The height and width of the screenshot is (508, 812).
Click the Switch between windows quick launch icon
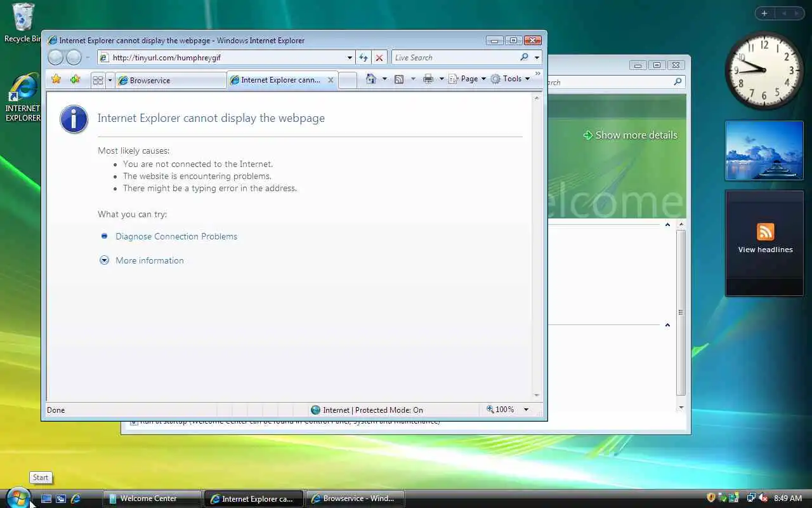pyautogui.click(x=61, y=499)
